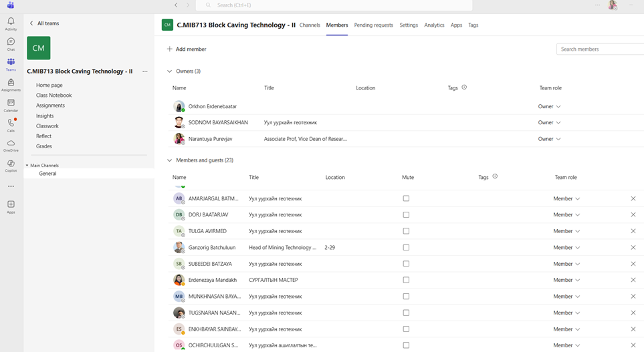The width and height of the screenshot is (644, 352).
Task: Collapse the Owners (3) section
Action: pyautogui.click(x=170, y=71)
